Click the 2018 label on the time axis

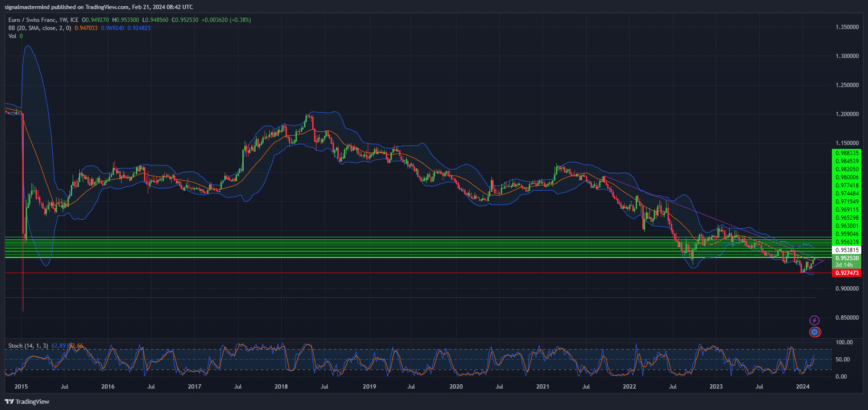pos(281,387)
